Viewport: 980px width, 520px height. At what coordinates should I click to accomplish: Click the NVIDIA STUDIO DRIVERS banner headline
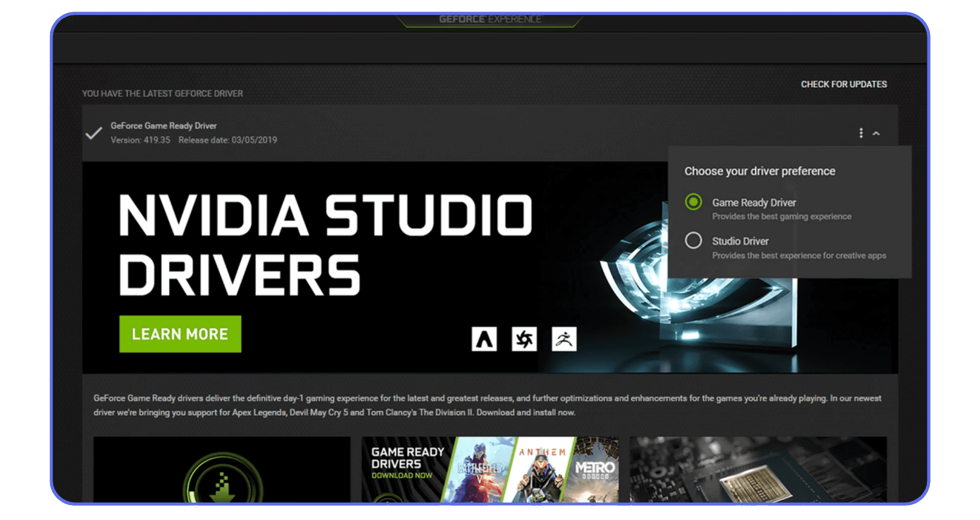tap(326, 244)
